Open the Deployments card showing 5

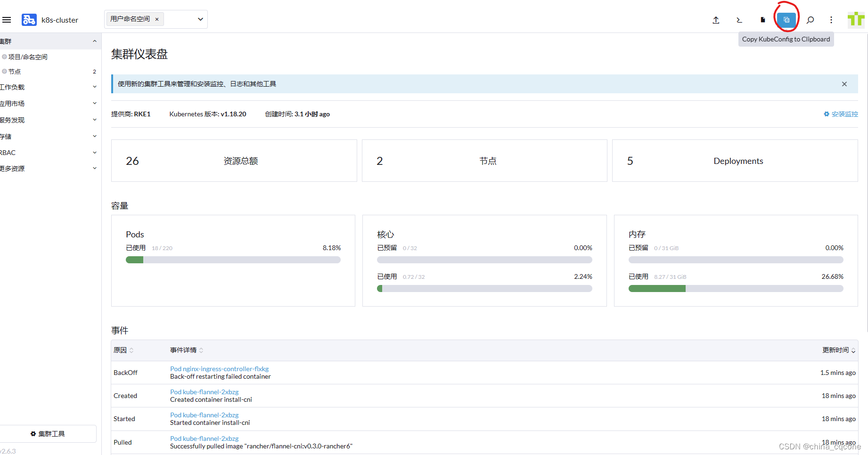coord(735,161)
